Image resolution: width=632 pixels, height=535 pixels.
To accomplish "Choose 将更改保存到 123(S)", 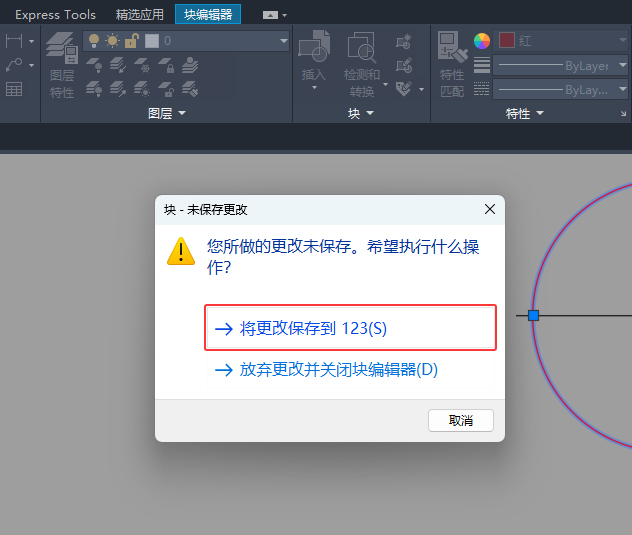I will click(350, 328).
